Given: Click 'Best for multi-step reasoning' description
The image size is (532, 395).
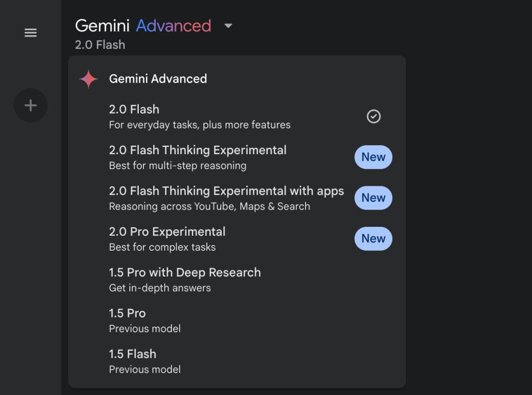Looking at the screenshot, I should (178, 166).
